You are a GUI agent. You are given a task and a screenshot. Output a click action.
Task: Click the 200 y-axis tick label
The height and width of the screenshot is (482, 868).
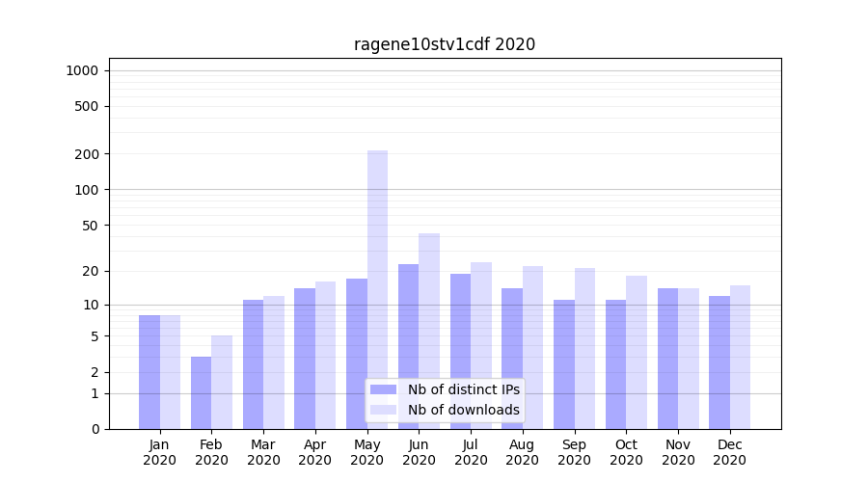click(x=87, y=154)
